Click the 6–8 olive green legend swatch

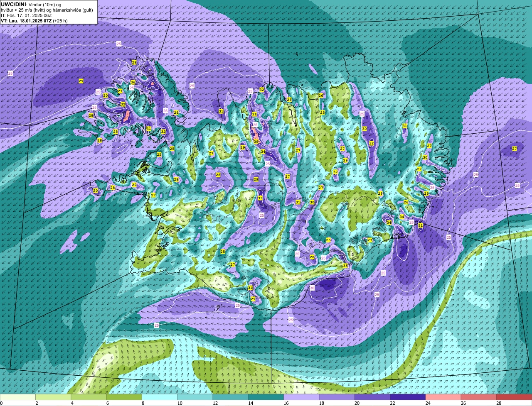pos(124,397)
